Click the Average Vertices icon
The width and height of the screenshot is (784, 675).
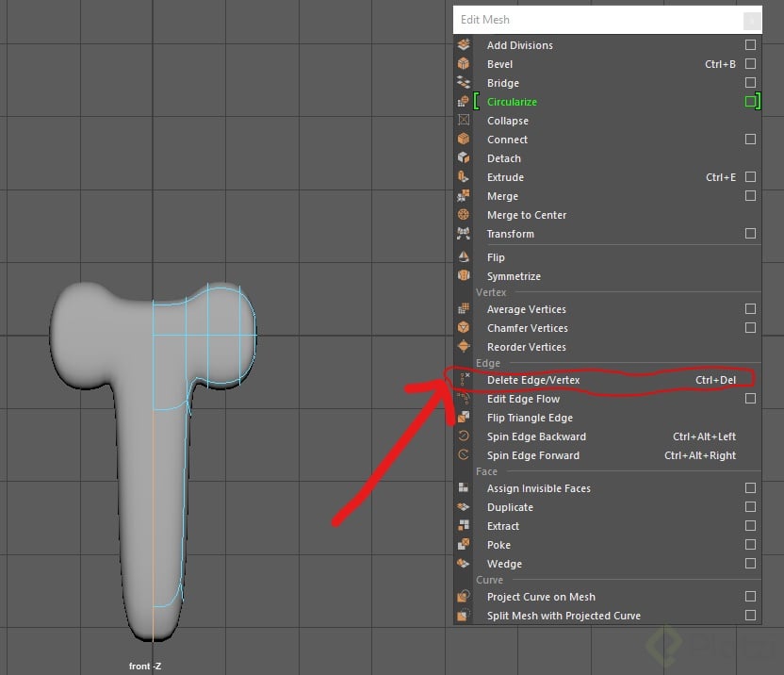(x=464, y=309)
